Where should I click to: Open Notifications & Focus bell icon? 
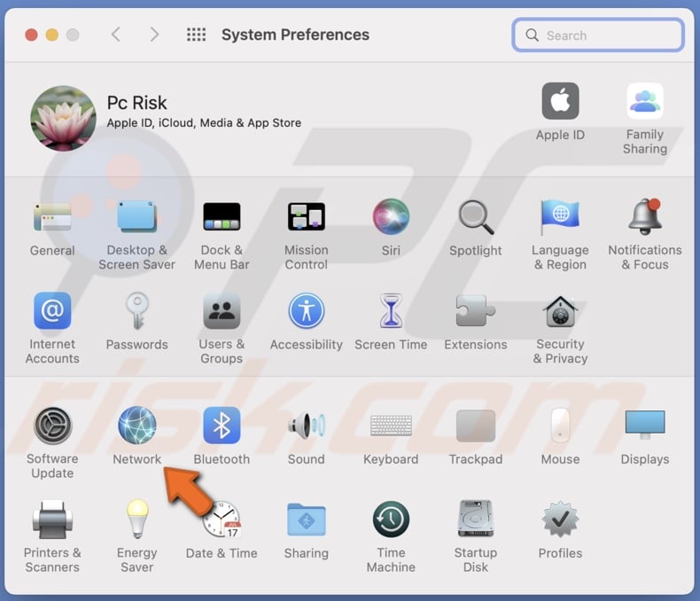click(645, 217)
